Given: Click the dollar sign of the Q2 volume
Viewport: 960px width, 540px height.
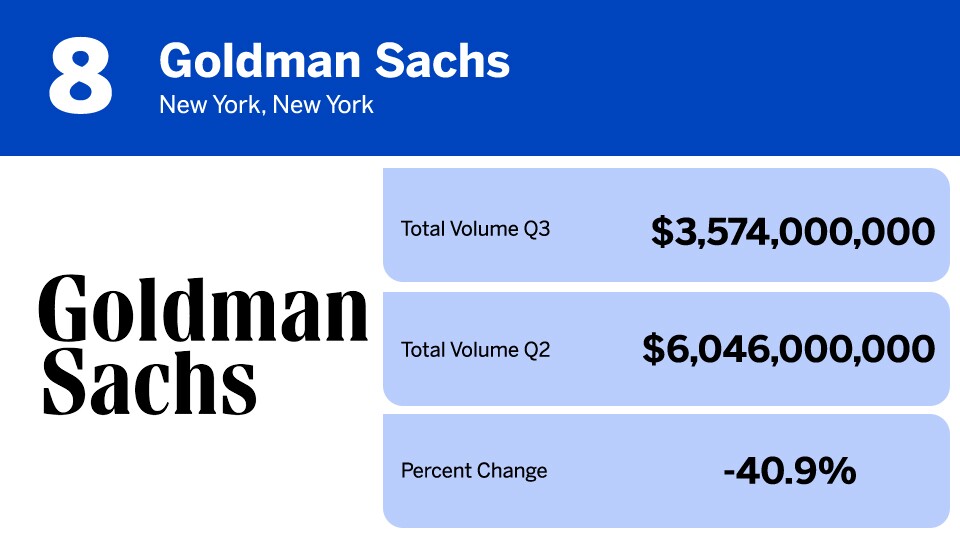Looking at the screenshot, I should point(653,349).
